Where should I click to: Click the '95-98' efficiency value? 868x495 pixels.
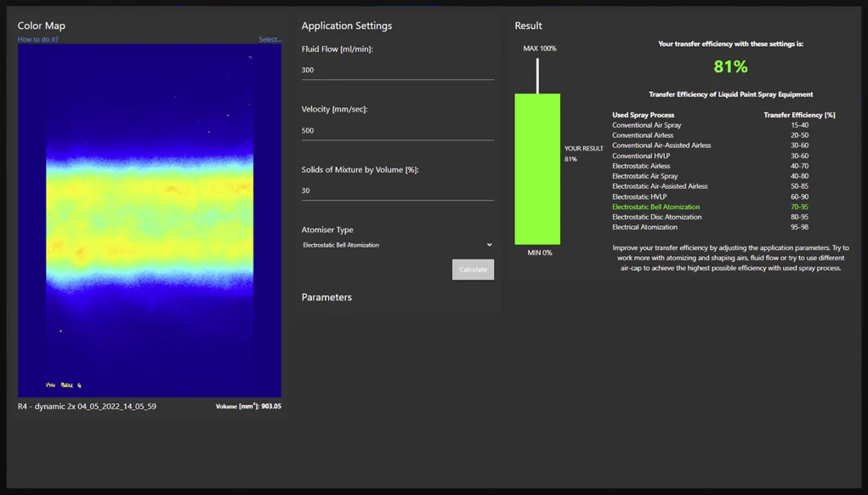pyautogui.click(x=799, y=227)
